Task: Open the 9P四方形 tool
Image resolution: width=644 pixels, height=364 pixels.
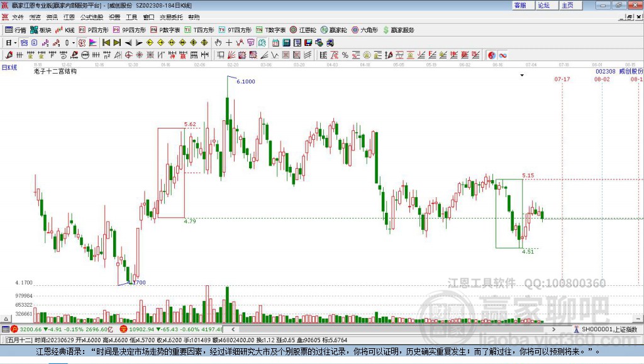Action: pyautogui.click(x=129, y=30)
